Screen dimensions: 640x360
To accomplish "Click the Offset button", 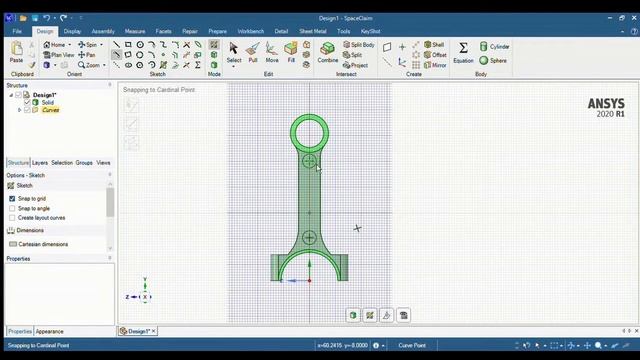I will pos(435,55).
